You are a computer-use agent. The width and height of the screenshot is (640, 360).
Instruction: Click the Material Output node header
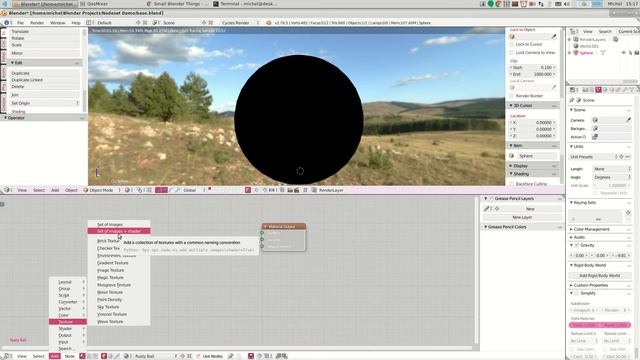coord(284,227)
